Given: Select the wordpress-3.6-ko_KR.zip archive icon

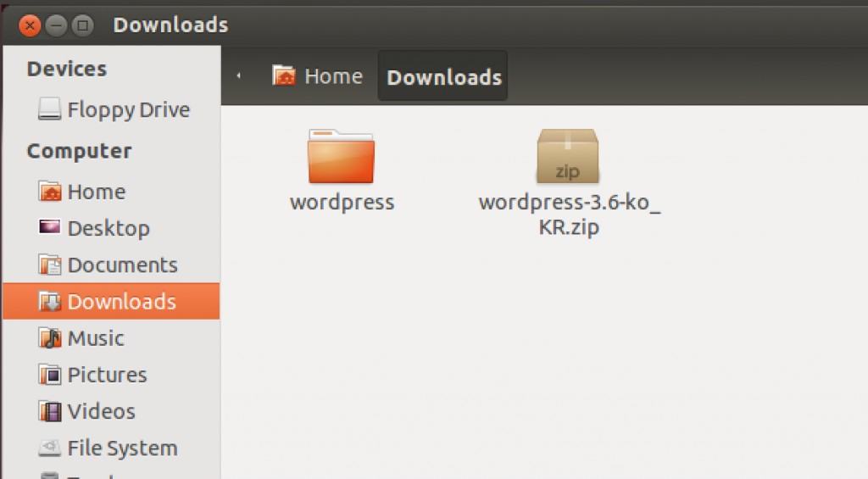Looking at the screenshot, I should click(x=567, y=157).
